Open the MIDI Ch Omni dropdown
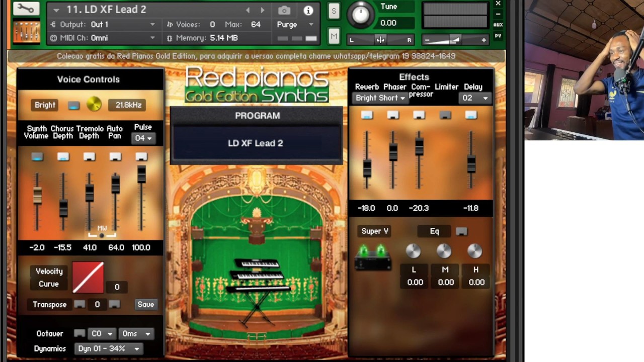644x362 pixels. pyautogui.click(x=103, y=38)
